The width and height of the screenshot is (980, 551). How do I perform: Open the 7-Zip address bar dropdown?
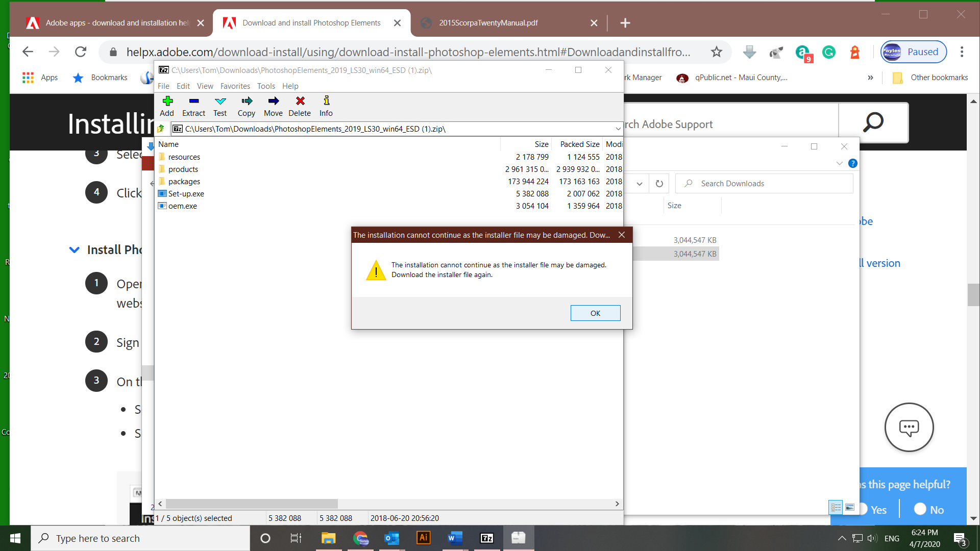pos(618,129)
